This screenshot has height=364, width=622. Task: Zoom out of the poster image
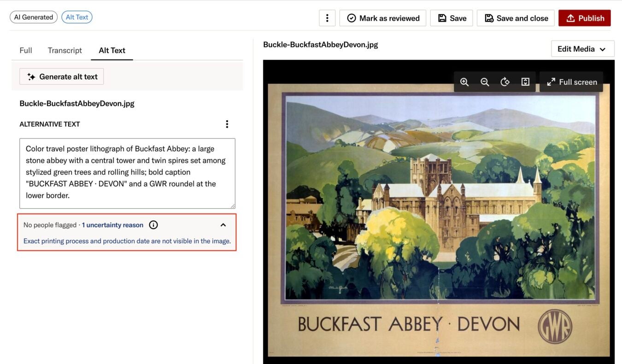485,82
